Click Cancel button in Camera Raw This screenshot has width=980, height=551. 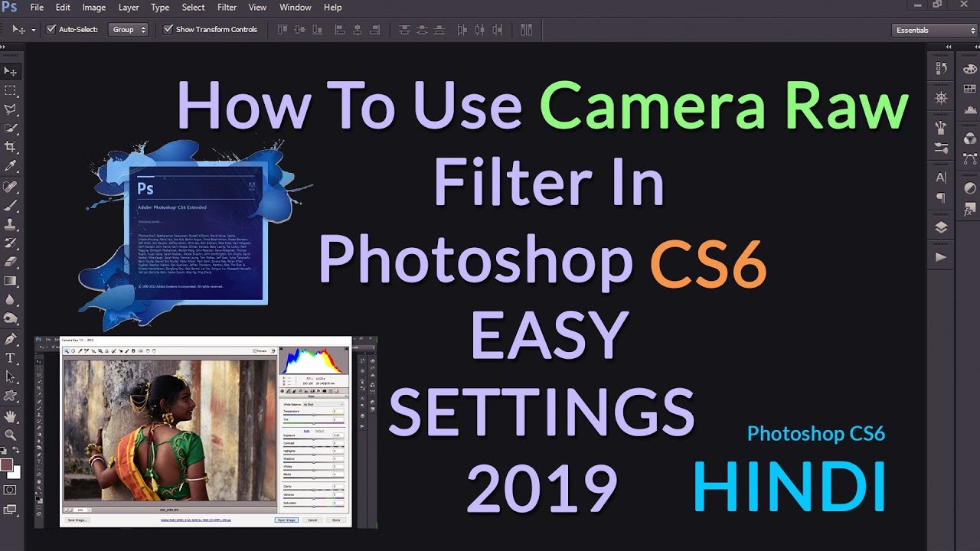pyautogui.click(x=312, y=520)
